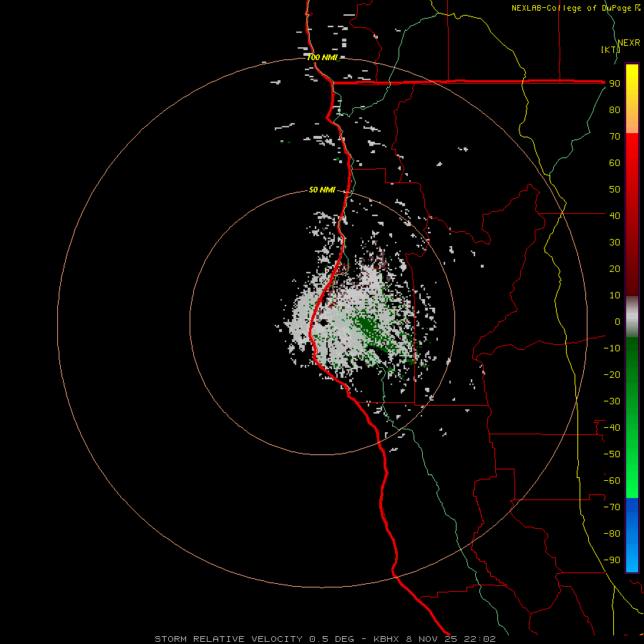Click the positive 40 knot scale label

coord(615,215)
